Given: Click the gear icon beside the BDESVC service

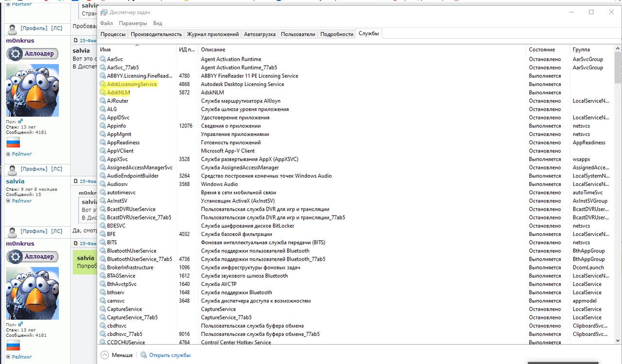Looking at the screenshot, I should tap(103, 226).
